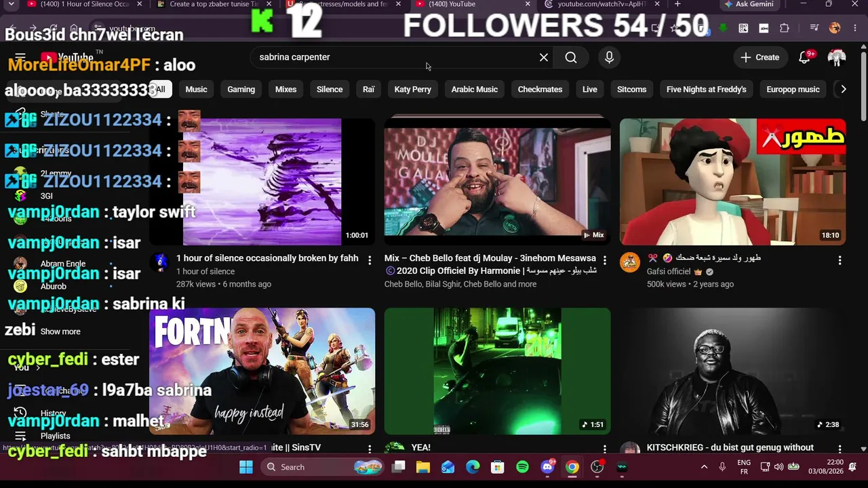Play the Fortnite video thumbnail
Image resolution: width=868 pixels, height=488 pixels.
point(262,371)
